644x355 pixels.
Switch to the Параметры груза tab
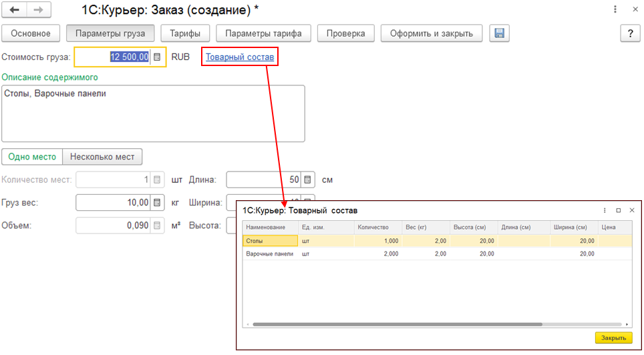pyautogui.click(x=110, y=33)
